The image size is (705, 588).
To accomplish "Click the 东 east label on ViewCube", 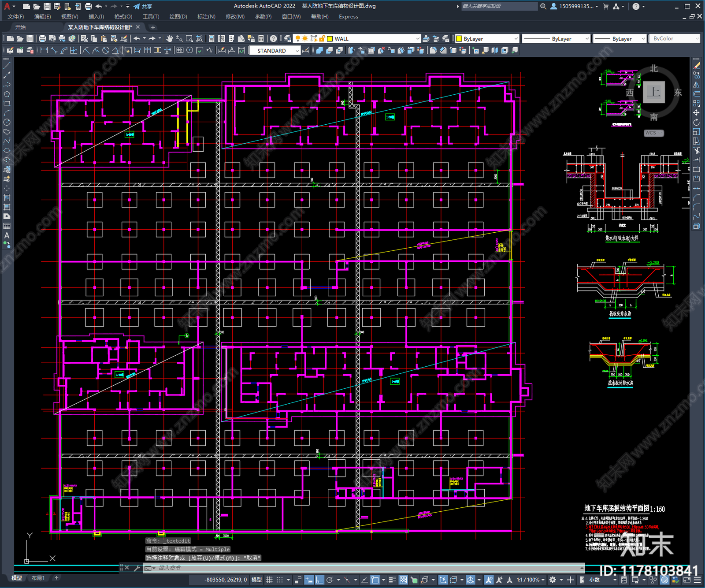I will (x=678, y=93).
